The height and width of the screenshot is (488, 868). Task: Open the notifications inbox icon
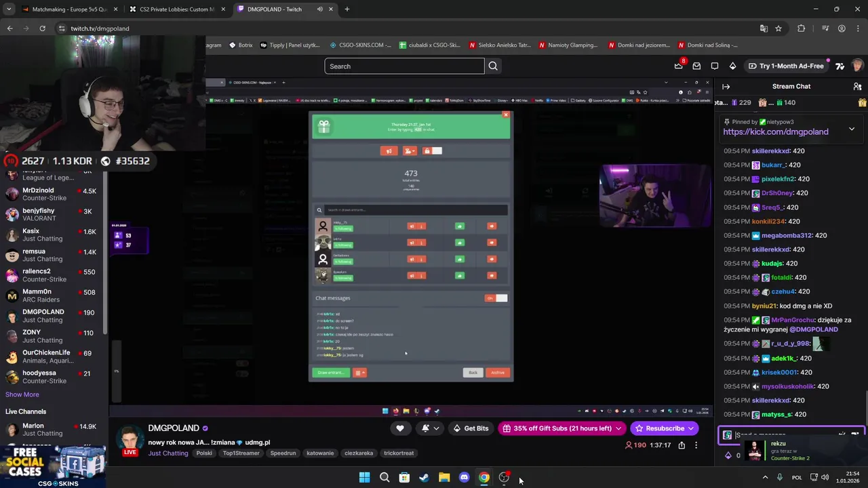[696, 66]
